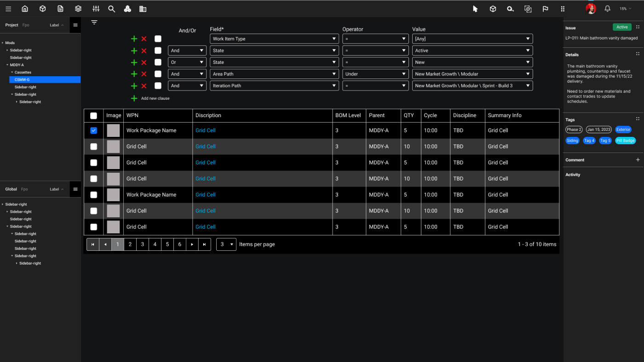644x362 pixels.
Task: Open the Work Item Type field dropdown
Action: (275, 39)
